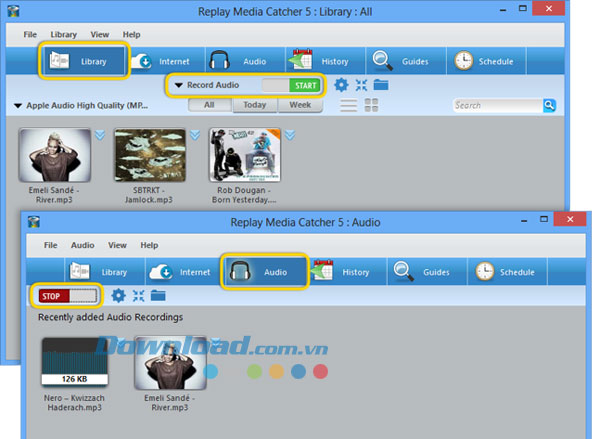Viewport: 600px width, 439px height.
Task: Maximize the Audio window
Action: pyautogui.click(x=544, y=219)
